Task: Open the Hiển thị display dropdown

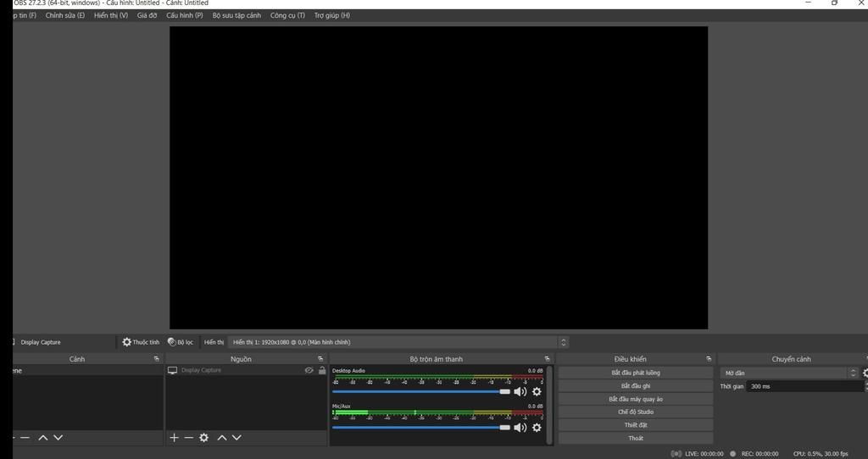Action: (x=398, y=342)
